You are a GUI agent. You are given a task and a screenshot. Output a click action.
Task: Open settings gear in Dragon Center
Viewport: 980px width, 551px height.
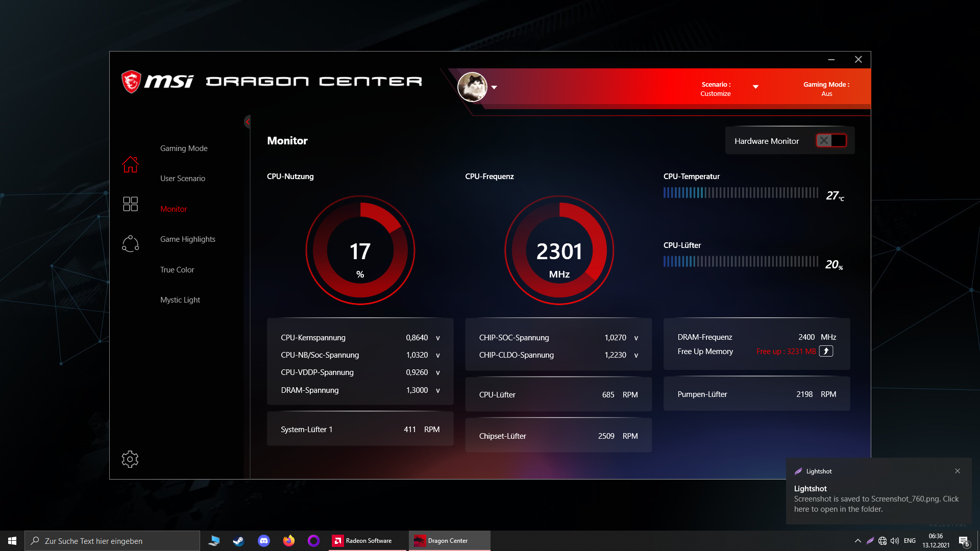[130, 459]
